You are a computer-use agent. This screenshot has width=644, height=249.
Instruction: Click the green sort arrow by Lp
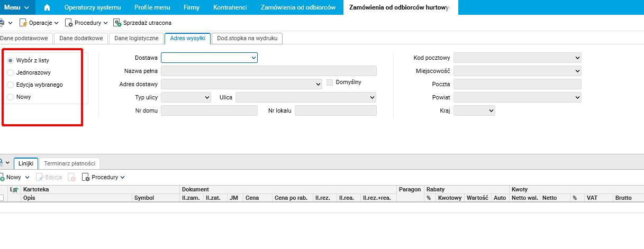click(15, 190)
